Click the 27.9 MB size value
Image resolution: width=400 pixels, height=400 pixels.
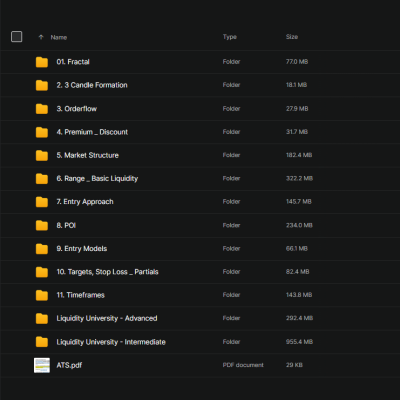click(x=297, y=109)
